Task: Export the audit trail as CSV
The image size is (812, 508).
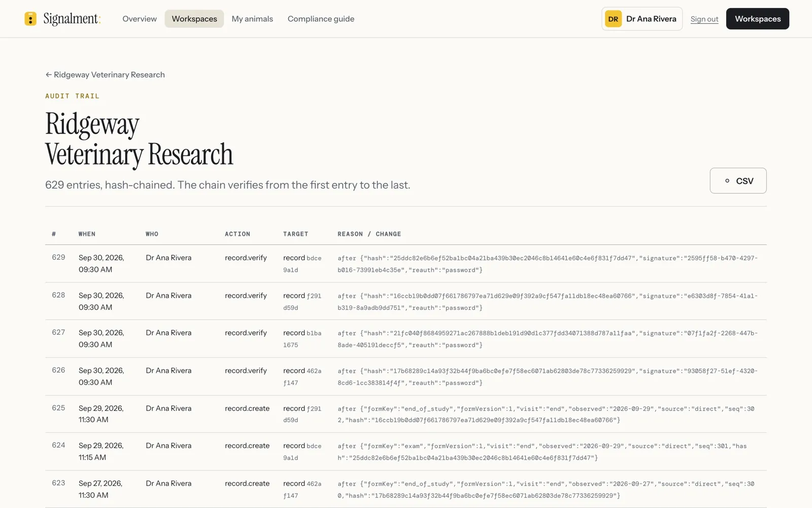Action: pos(738,181)
